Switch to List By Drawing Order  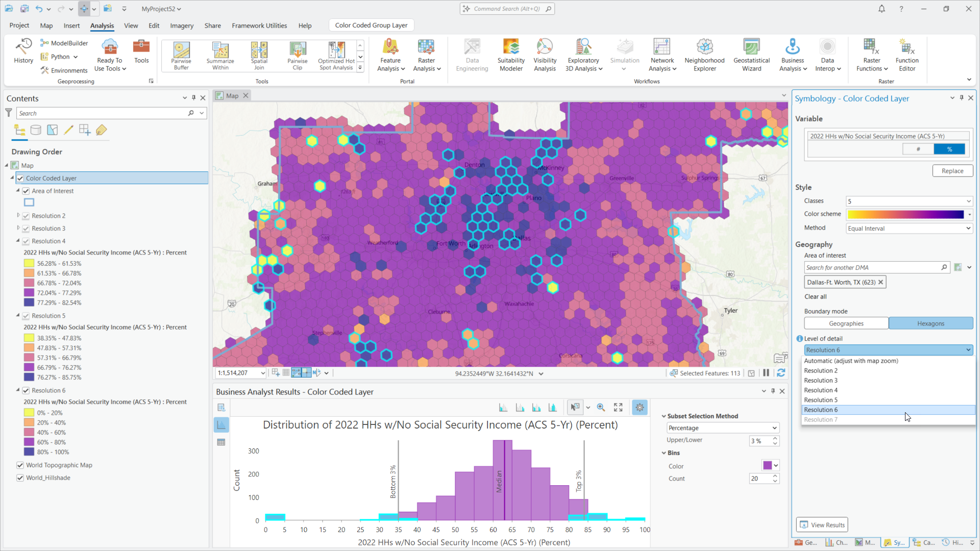coord(20,130)
